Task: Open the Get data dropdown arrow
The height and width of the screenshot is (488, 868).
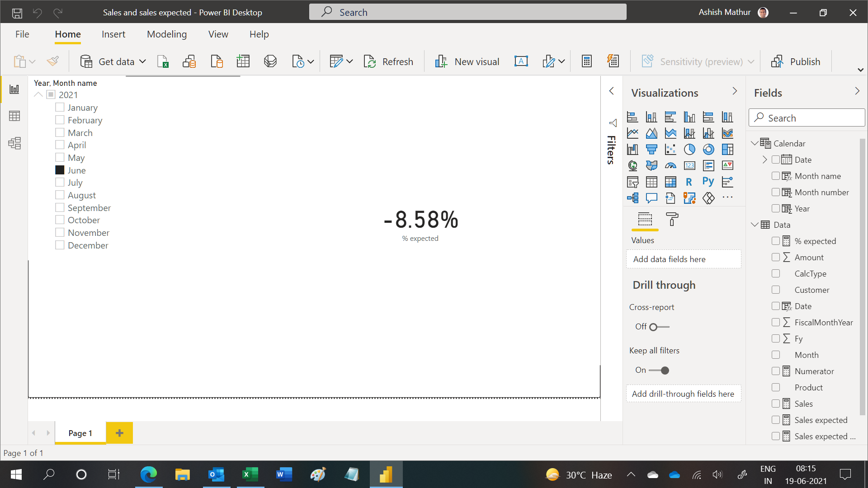Action: (x=142, y=61)
